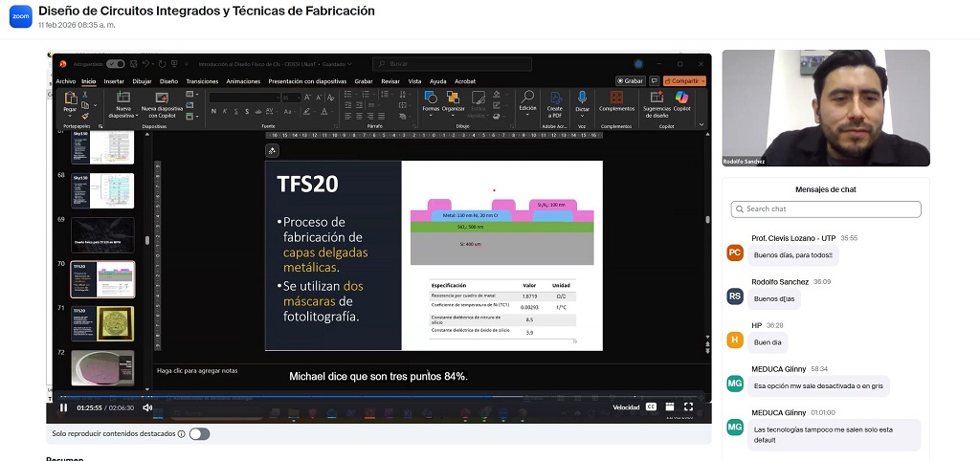
Task: Switch to the Insertar ribbon tab
Action: tap(114, 81)
